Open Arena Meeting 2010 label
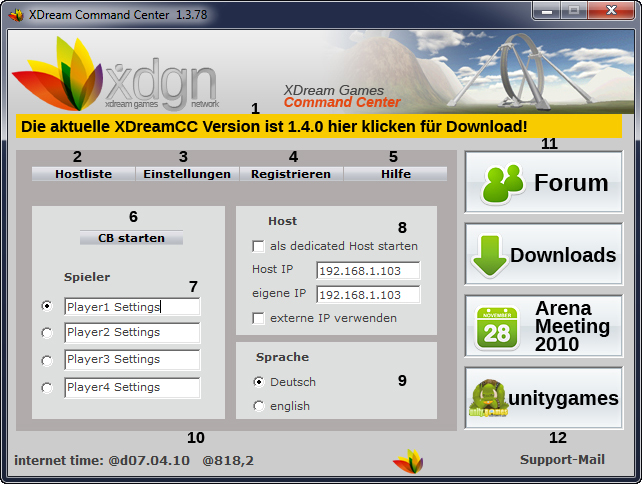This screenshot has height=484, width=642. (x=572, y=326)
